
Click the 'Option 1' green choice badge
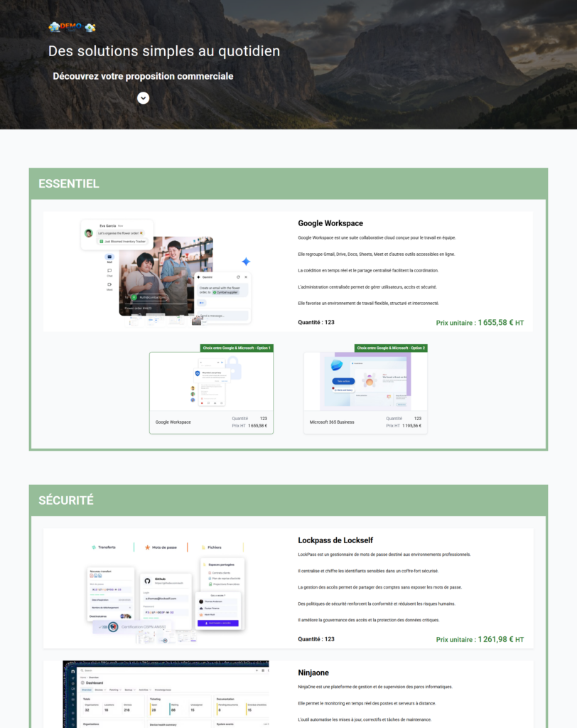pyautogui.click(x=237, y=348)
